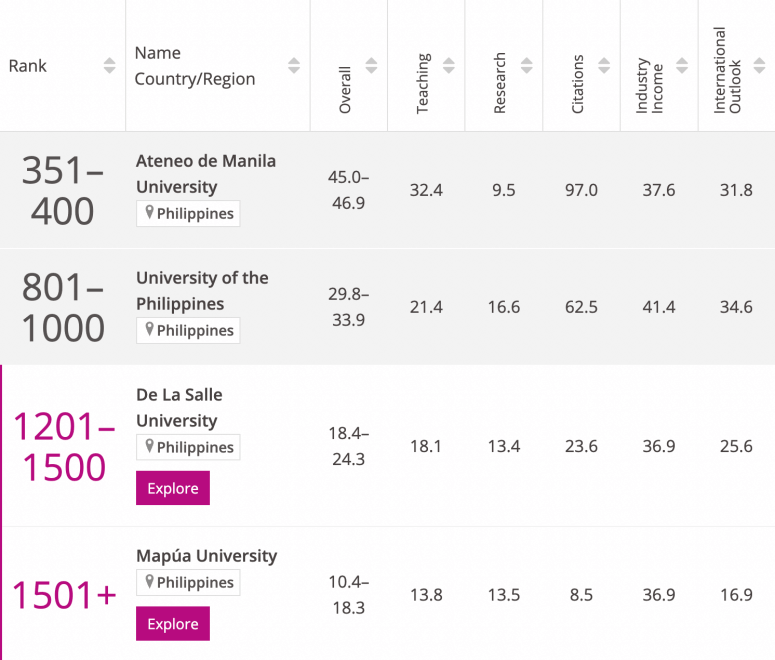The height and width of the screenshot is (660, 775).
Task: Select Philippines tag under University of the Philippines
Action: pyautogui.click(x=188, y=330)
